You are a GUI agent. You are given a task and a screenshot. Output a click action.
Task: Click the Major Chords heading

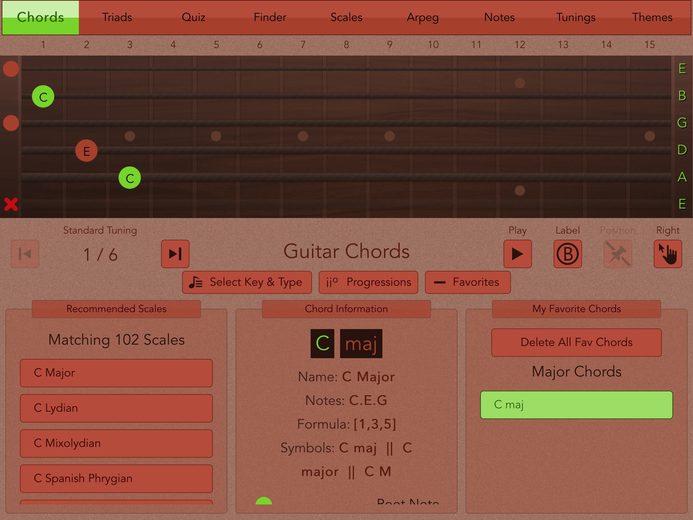coord(576,372)
